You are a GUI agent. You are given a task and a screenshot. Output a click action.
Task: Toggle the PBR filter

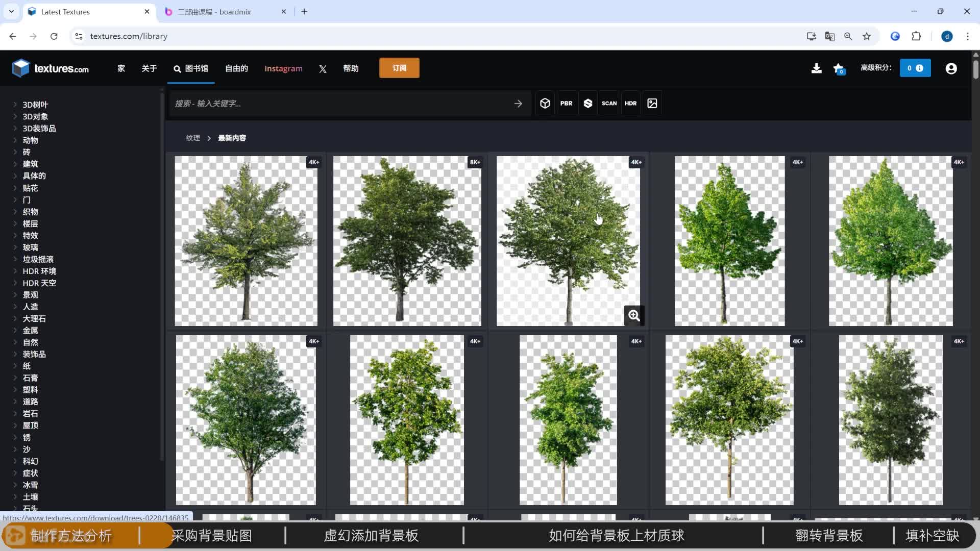566,104
